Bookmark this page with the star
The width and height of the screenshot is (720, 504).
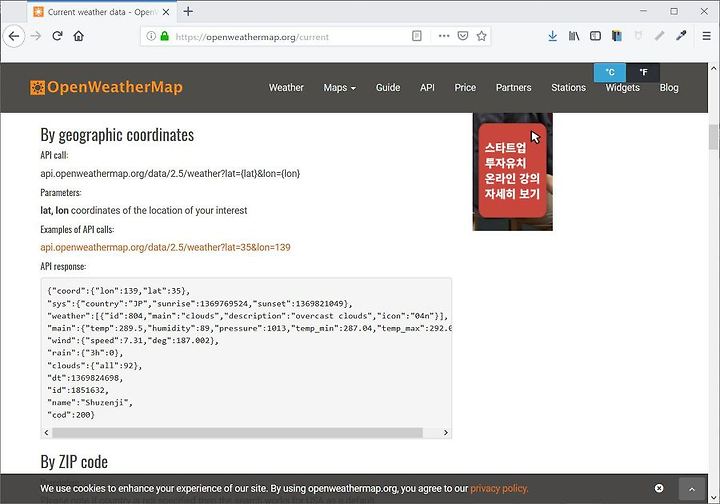(x=481, y=36)
